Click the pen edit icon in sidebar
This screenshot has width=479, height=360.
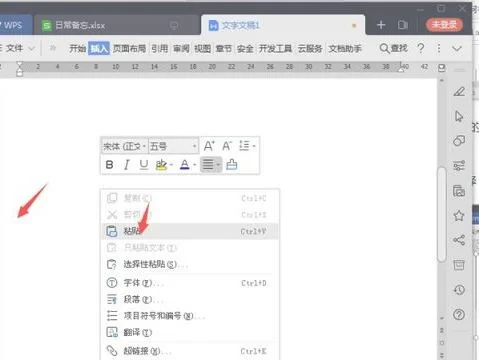[x=459, y=92]
